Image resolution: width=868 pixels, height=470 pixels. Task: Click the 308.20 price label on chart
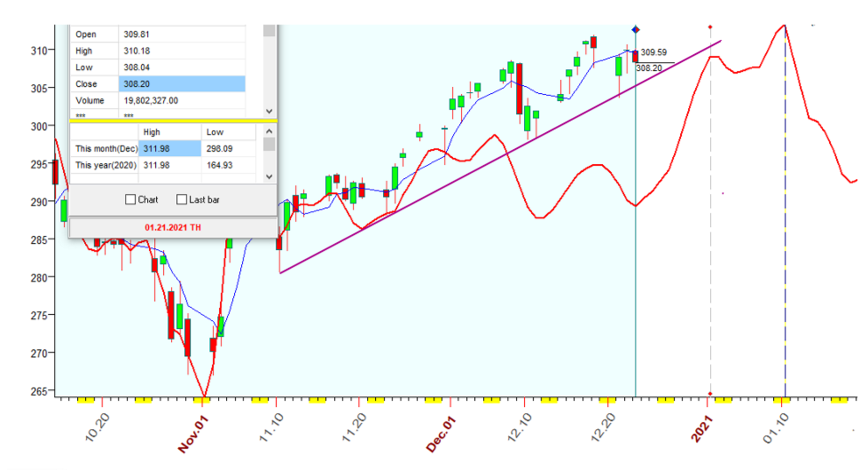tap(649, 68)
